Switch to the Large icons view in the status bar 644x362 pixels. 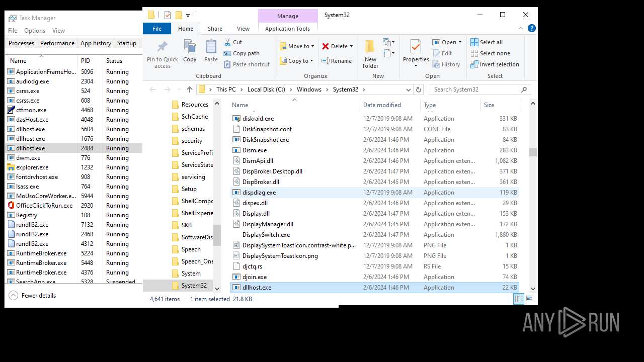pyautogui.click(x=529, y=299)
